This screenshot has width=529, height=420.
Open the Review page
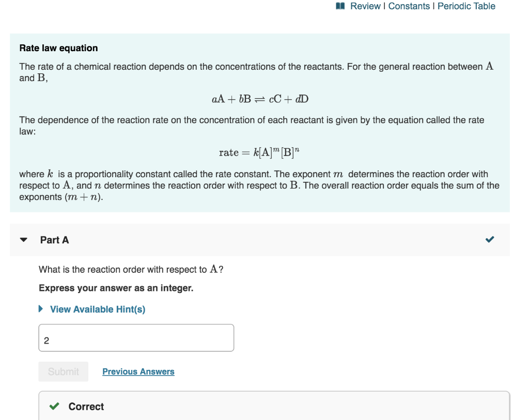(365, 6)
